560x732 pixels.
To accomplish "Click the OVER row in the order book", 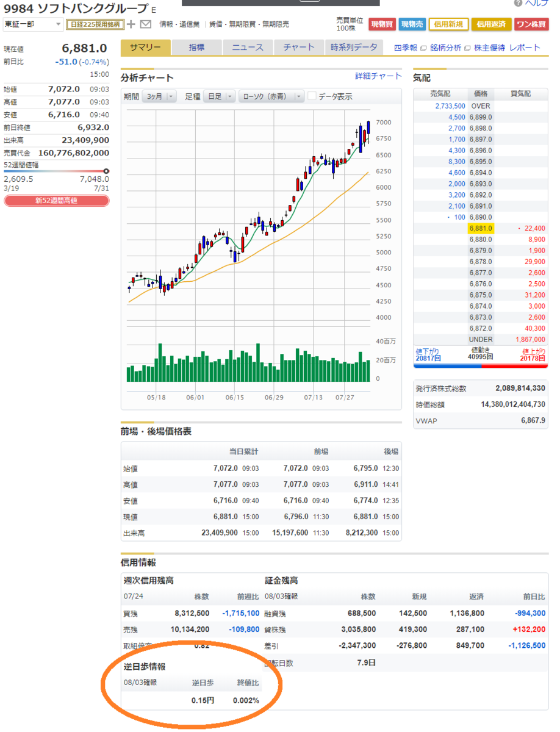I will tap(481, 106).
